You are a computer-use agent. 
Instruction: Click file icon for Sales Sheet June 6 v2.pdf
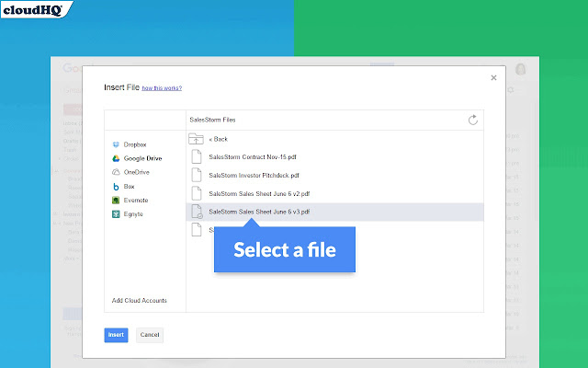pos(197,193)
